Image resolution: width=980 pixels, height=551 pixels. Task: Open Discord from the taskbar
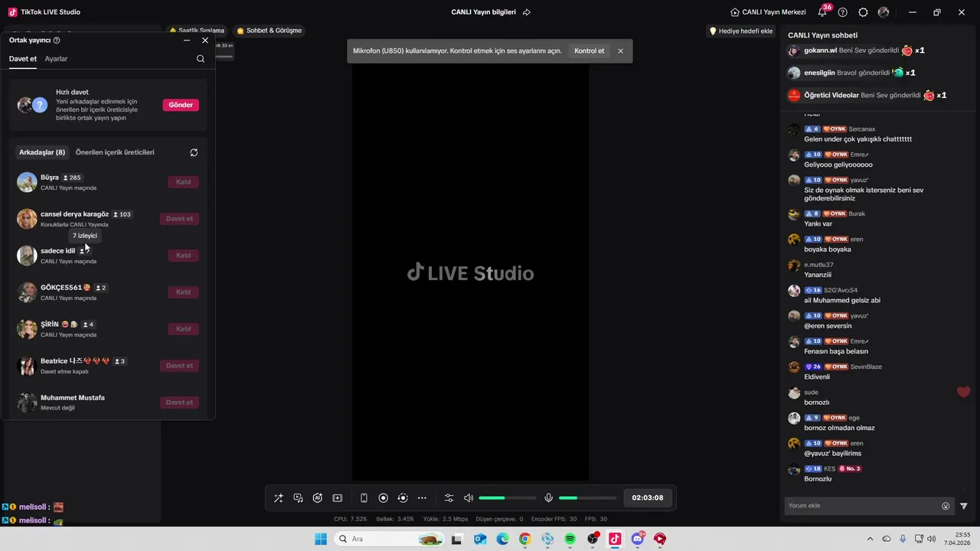pyautogui.click(x=638, y=539)
